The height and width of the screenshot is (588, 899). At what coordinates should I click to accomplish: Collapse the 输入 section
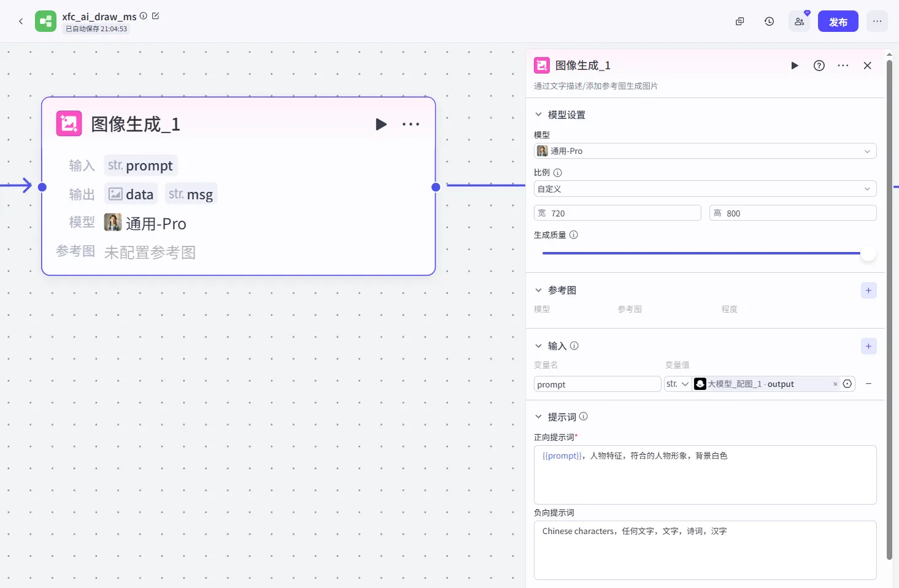538,346
